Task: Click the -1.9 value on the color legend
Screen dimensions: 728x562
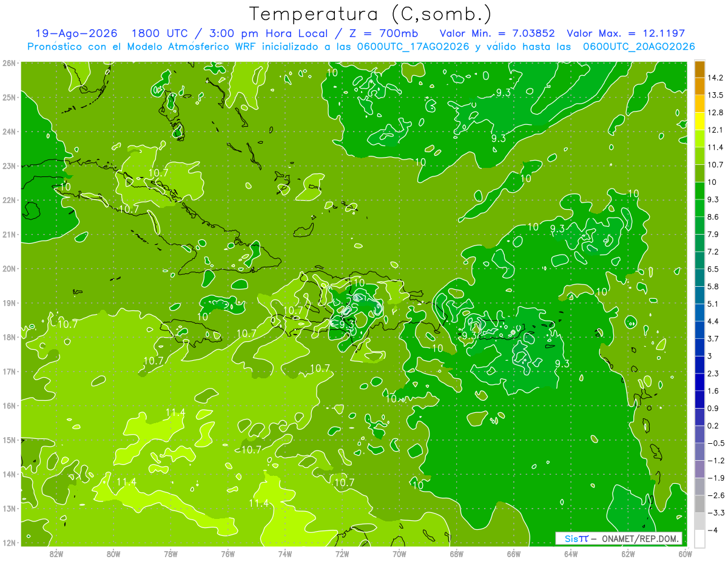Action: [x=715, y=478]
